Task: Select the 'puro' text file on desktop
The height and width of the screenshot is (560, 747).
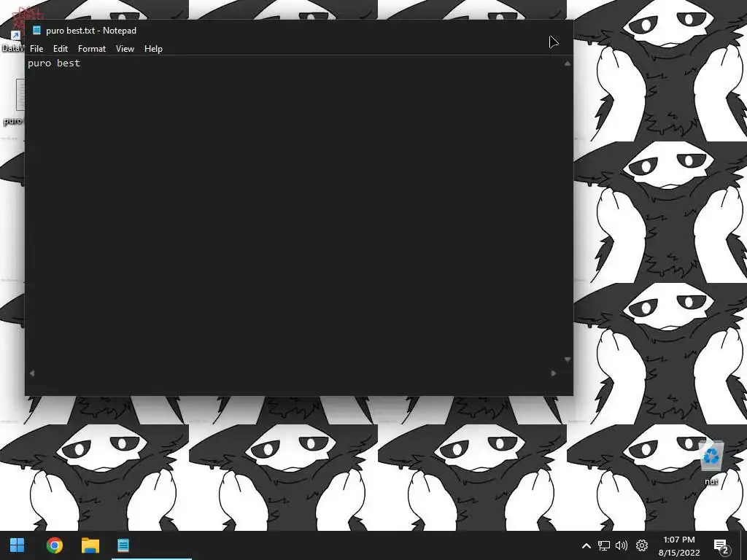Action: coord(13,102)
